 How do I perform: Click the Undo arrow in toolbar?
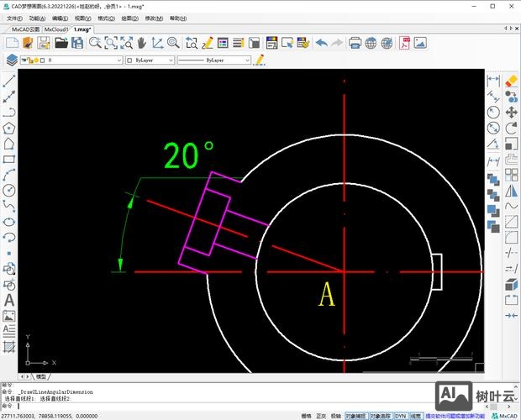pyautogui.click(x=322, y=43)
